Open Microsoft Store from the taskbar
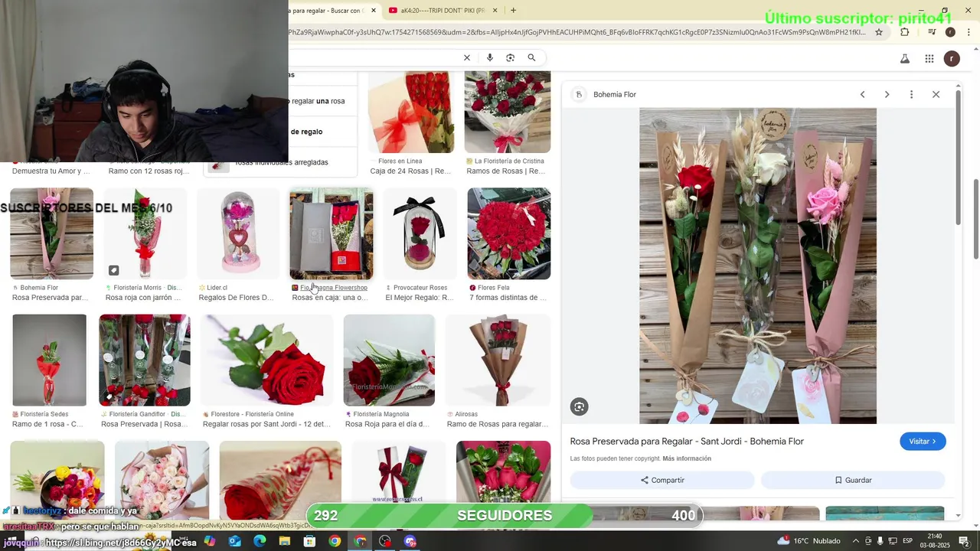980x551 pixels. (309, 541)
